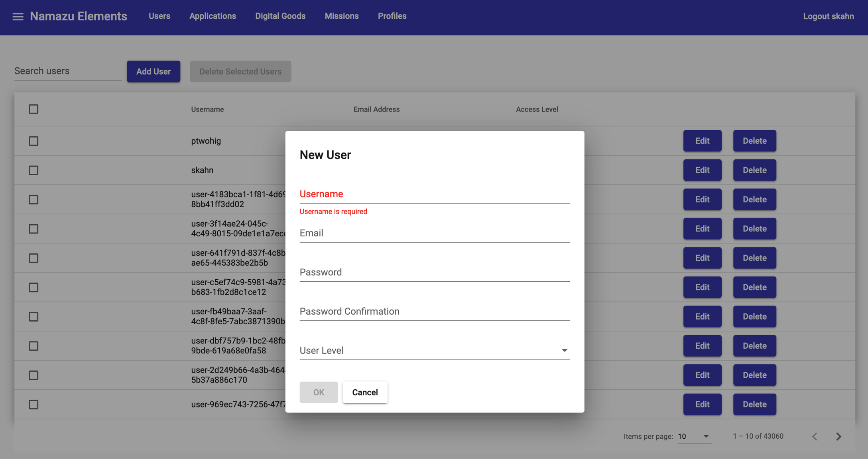The width and height of the screenshot is (868, 459).
Task: Click the Username input field
Action: (x=434, y=194)
